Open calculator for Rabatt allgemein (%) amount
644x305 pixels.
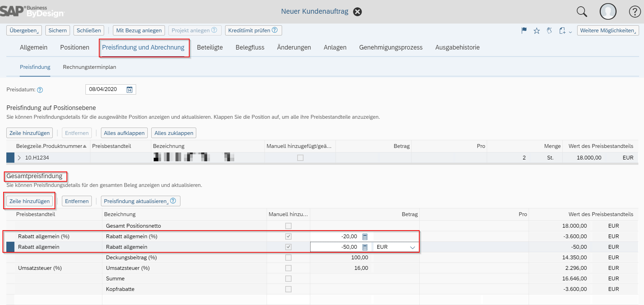(365, 236)
